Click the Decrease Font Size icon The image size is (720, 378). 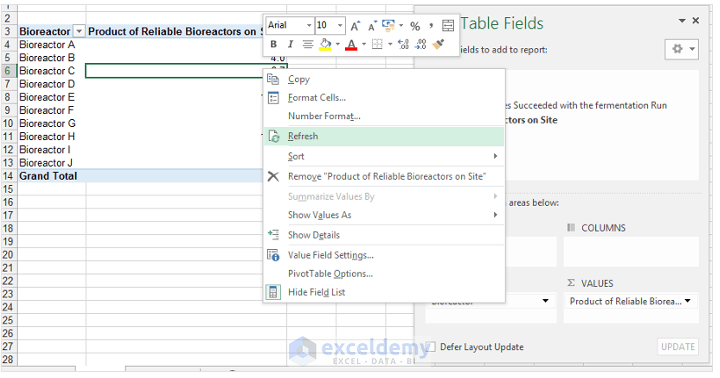tap(371, 26)
